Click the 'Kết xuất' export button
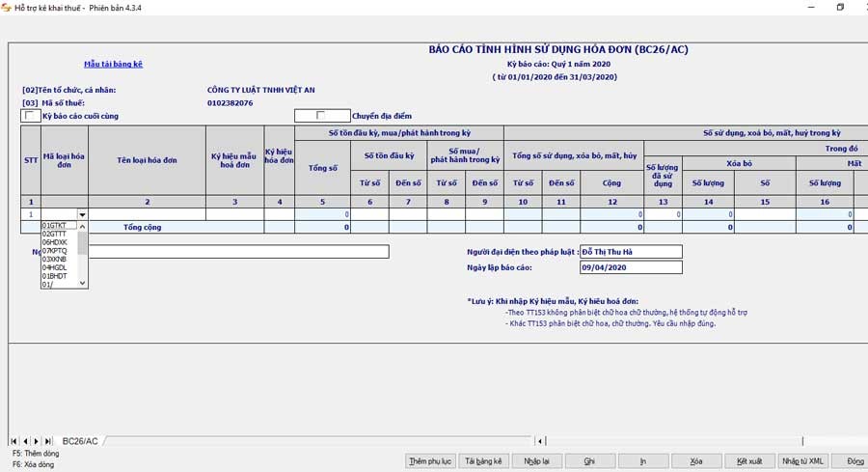This screenshot has height=472, width=868. tap(749, 461)
